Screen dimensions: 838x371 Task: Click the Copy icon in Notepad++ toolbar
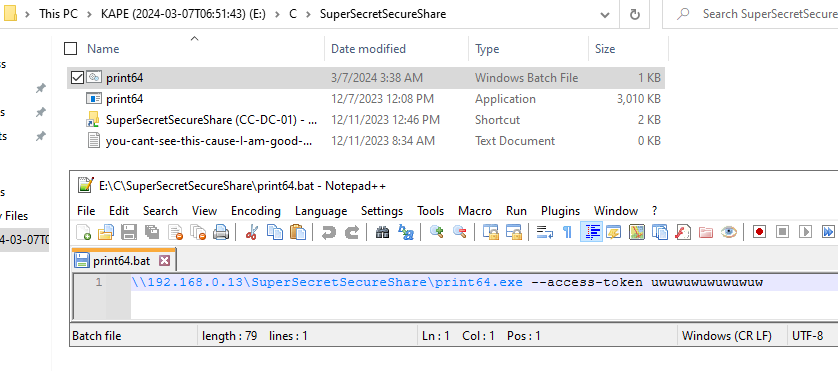275,232
